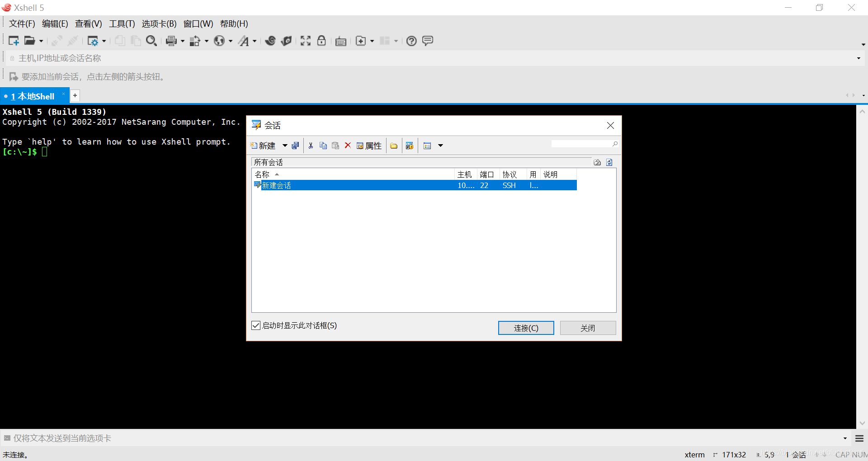Click the Paste icon in sessions dialog
Image resolution: width=868 pixels, height=461 pixels.
[335, 146]
